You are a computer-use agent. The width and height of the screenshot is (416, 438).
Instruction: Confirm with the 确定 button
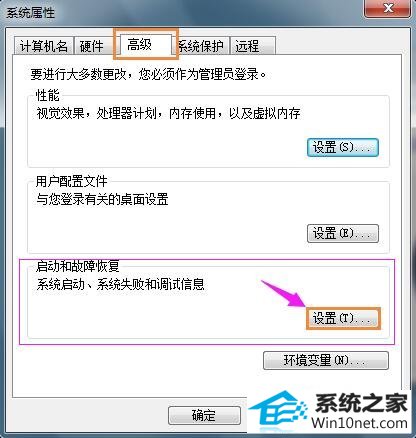point(204,415)
